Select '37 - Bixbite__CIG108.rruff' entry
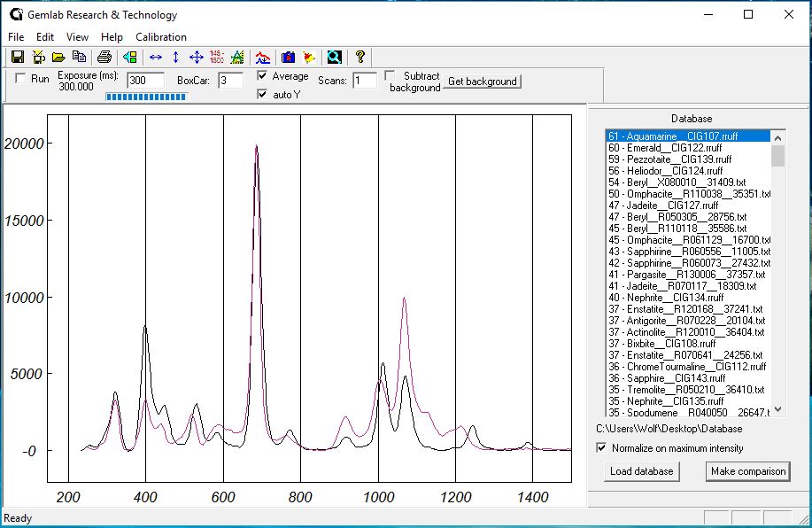The width and height of the screenshot is (812, 528). pyautogui.click(x=688, y=343)
